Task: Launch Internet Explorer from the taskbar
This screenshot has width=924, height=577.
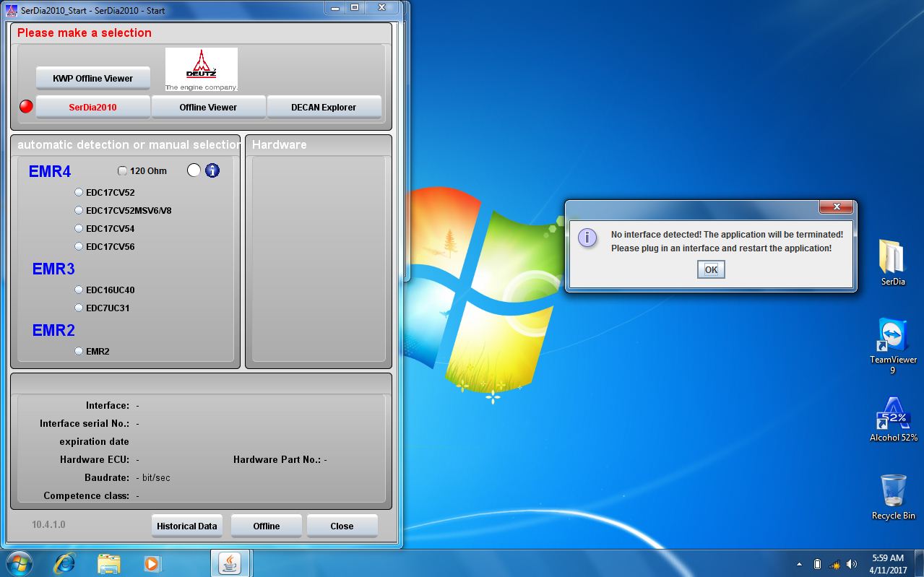Action: pyautogui.click(x=64, y=563)
